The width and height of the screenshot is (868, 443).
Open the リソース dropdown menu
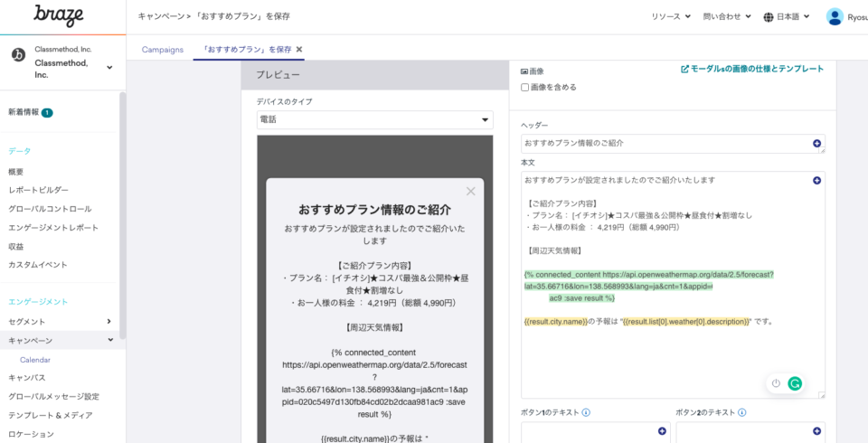(x=671, y=16)
